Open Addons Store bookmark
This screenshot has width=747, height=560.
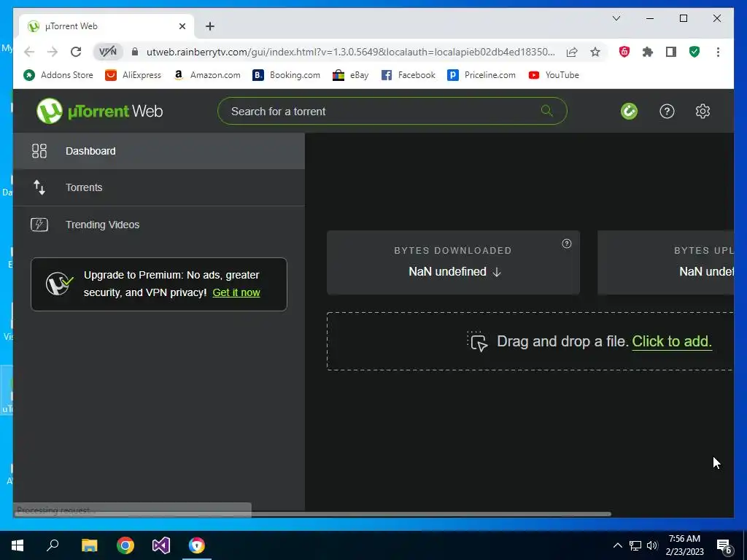click(58, 75)
